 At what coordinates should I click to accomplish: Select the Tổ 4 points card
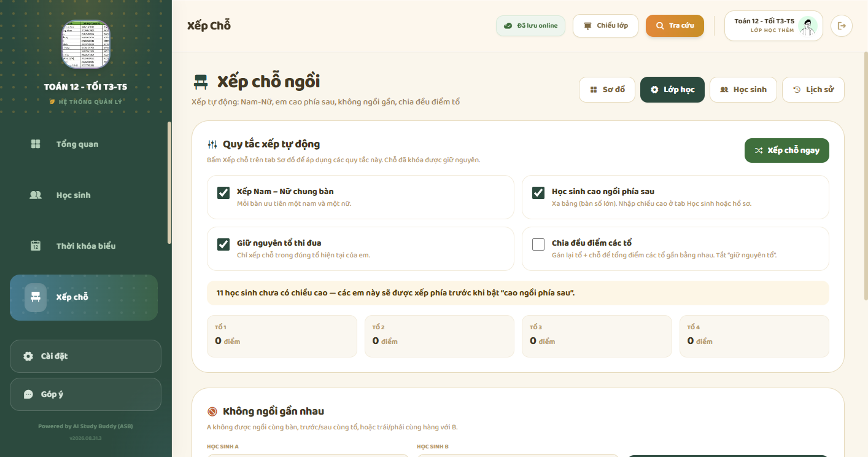[x=754, y=336]
